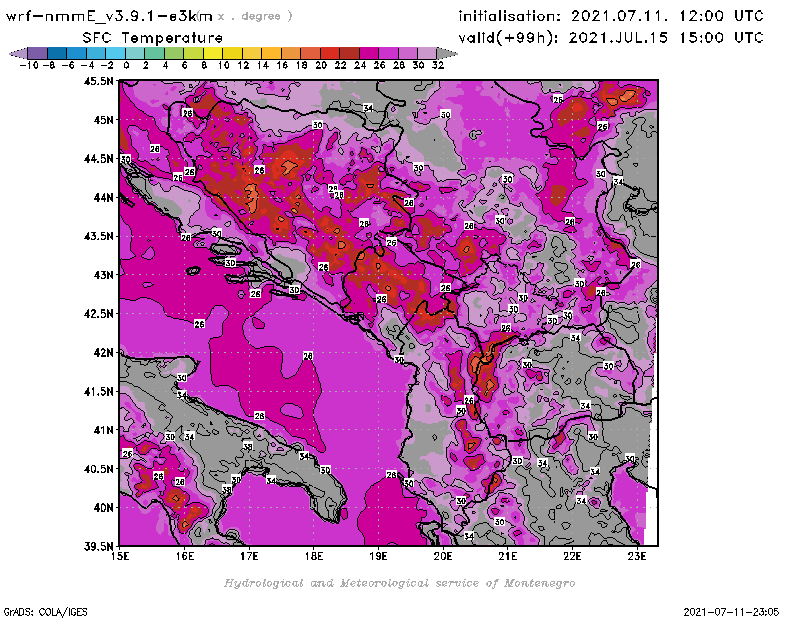Click the 42N latitude axis label

(x=102, y=352)
